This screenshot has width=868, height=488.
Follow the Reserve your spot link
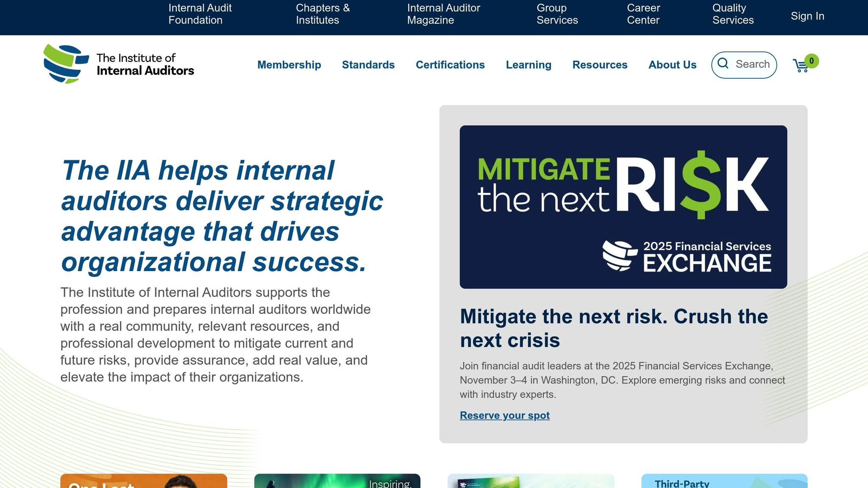click(x=504, y=415)
